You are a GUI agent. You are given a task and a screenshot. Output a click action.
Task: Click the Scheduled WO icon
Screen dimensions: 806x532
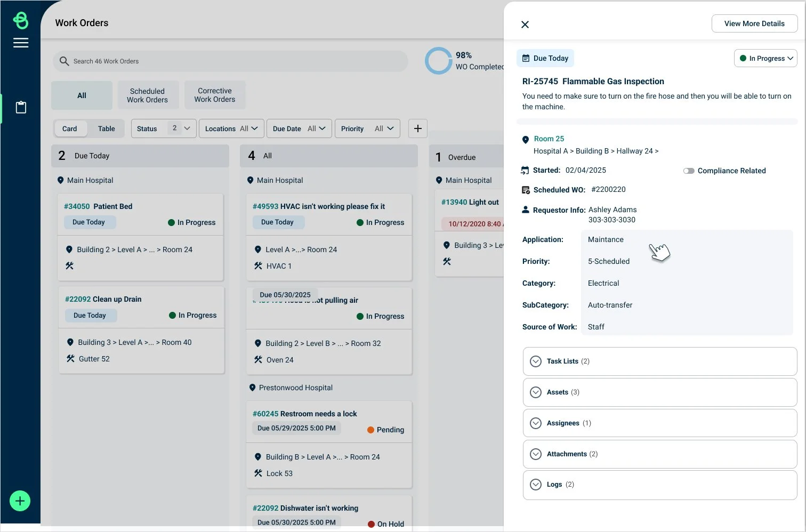point(526,190)
